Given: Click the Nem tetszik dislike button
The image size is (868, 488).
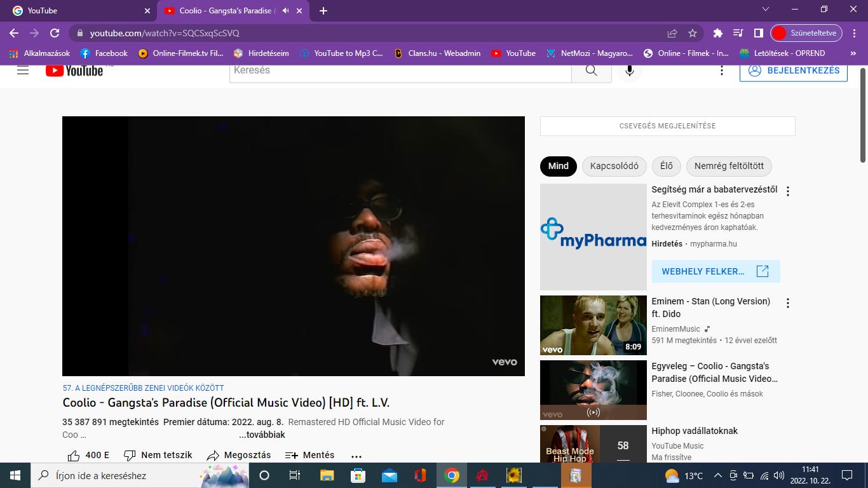Looking at the screenshot, I should tap(130, 455).
